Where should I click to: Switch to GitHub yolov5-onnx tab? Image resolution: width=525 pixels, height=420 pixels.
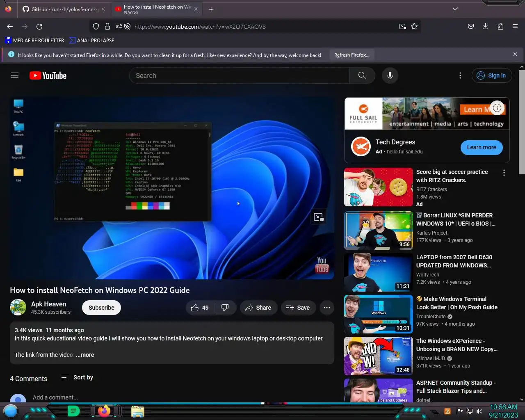click(x=64, y=9)
